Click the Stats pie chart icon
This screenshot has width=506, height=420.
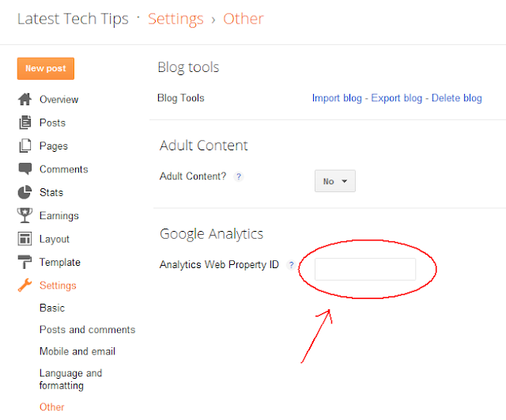pyautogui.click(x=25, y=192)
